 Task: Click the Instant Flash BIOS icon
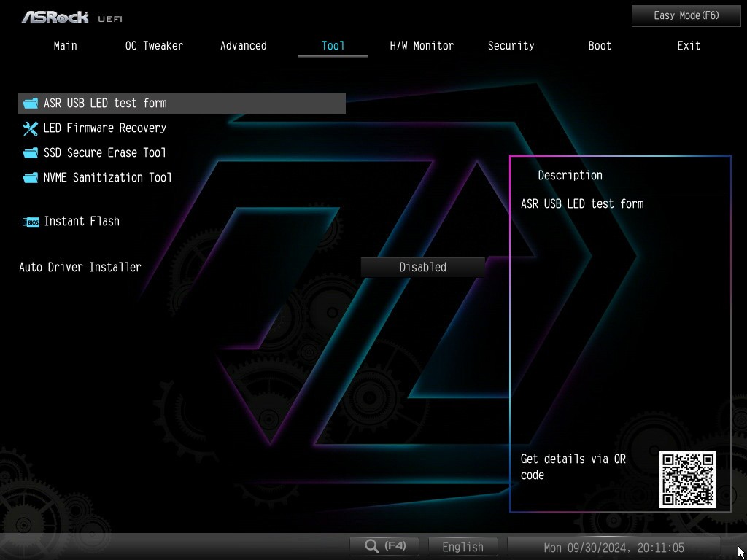pyautogui.click(x=30, y=222)
